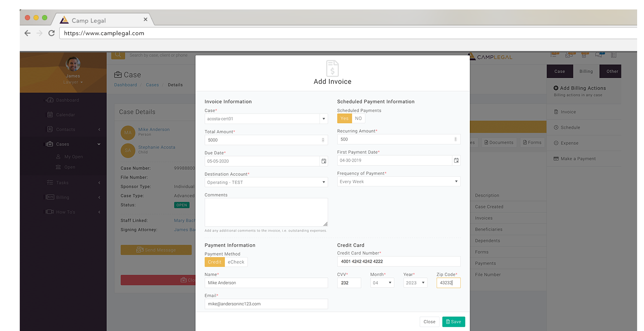Open the Destination Account dropdown
The height and width of the screenshot is (331, 644).
pyautogui.click(x=323, y=182)
